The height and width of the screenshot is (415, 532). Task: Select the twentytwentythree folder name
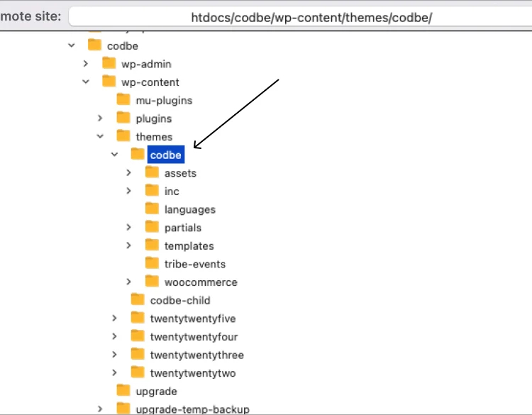[196, 355]
